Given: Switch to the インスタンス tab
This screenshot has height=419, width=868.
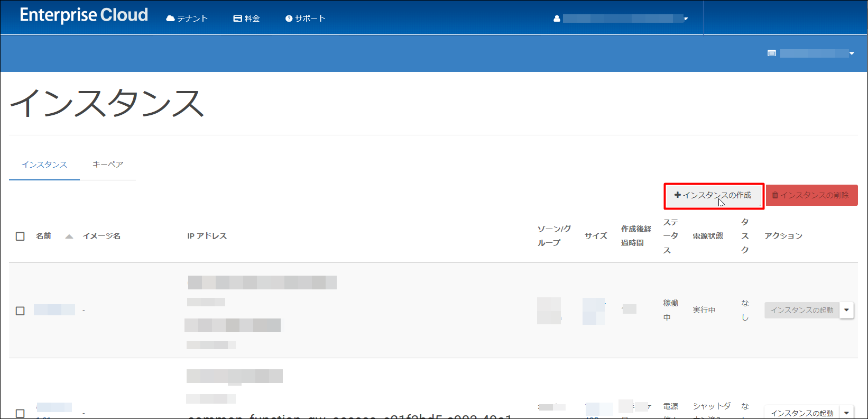Looking at the screenshot, I should 44,165.
